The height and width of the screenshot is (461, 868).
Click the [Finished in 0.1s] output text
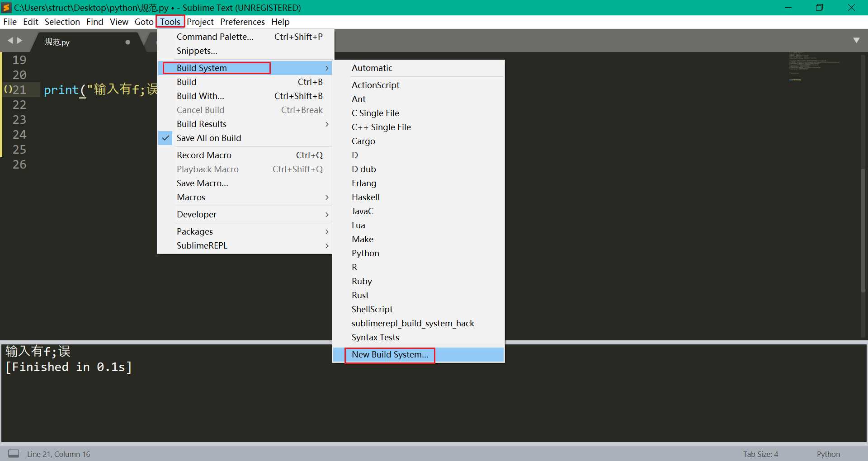[x=69, y=367]
